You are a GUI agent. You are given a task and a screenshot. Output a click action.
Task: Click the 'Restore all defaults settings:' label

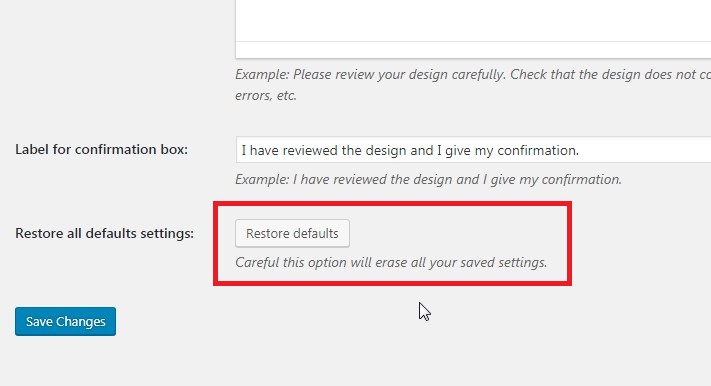[104, 233]
